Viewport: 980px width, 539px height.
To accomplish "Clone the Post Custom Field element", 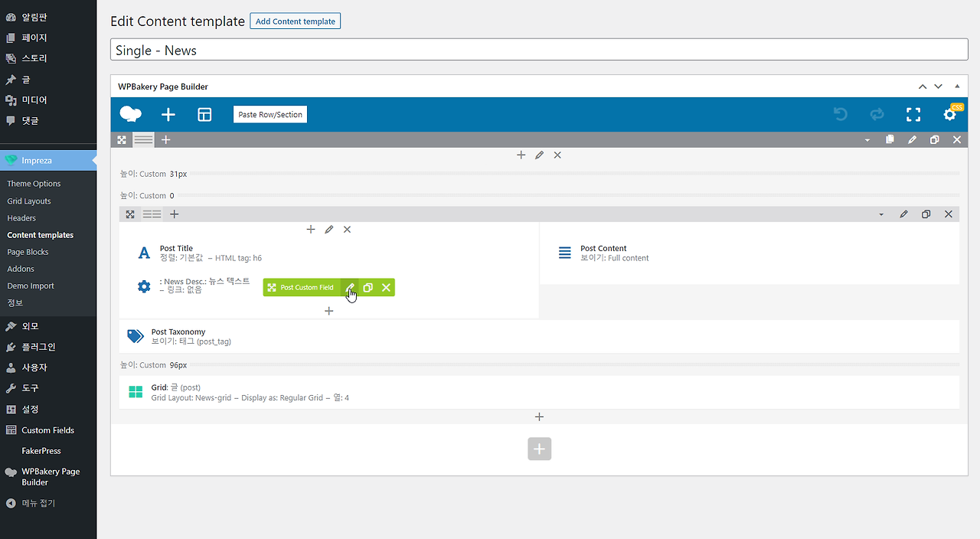I will (x=367, y=287).
